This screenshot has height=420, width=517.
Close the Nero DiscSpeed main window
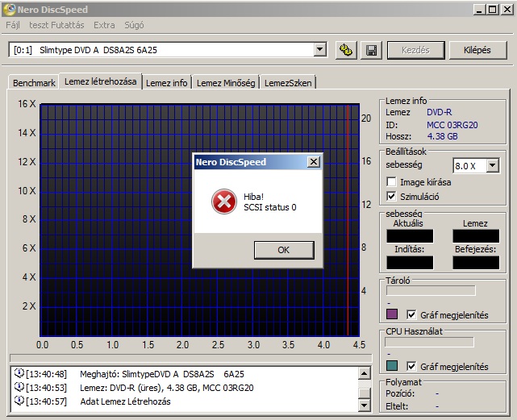[x=507, y=9]
